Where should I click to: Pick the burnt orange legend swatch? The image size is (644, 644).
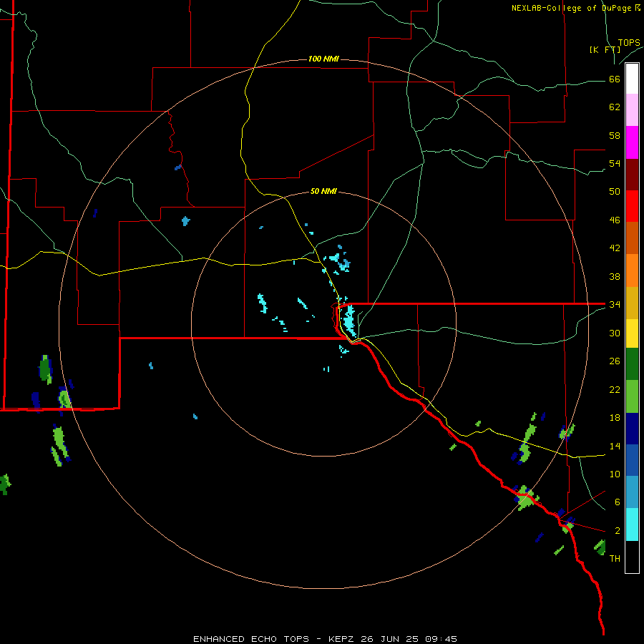pyautogui.click(x=632, y=238)
